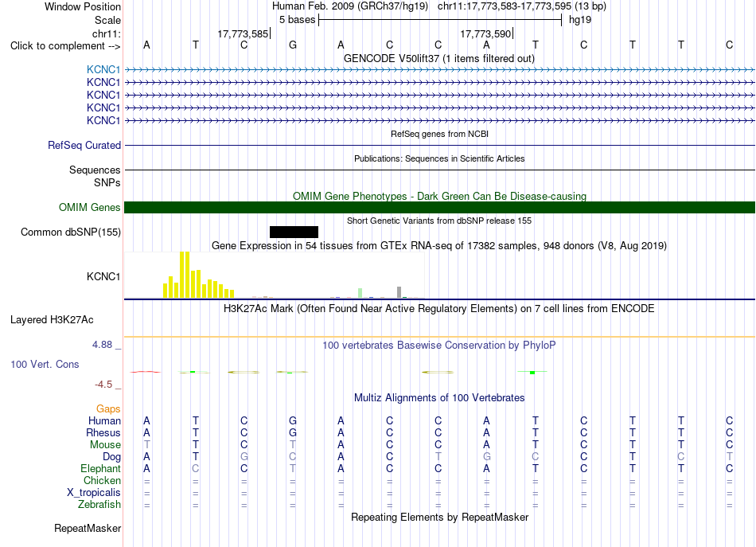Click the 4.88 PhyloP upper bound value
This screenshot has height=547, width=756.
[x=102, y=345]
